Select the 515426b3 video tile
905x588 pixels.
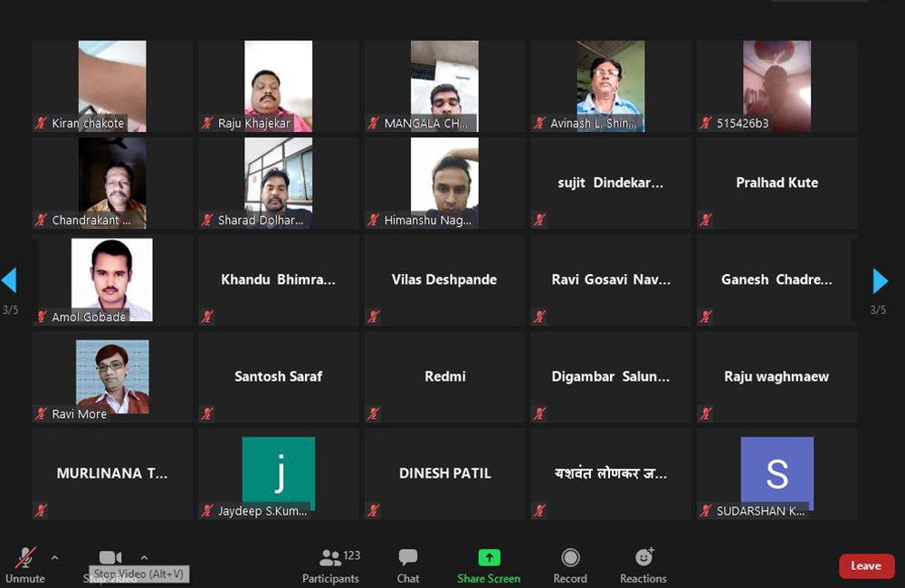coord(776,86)
